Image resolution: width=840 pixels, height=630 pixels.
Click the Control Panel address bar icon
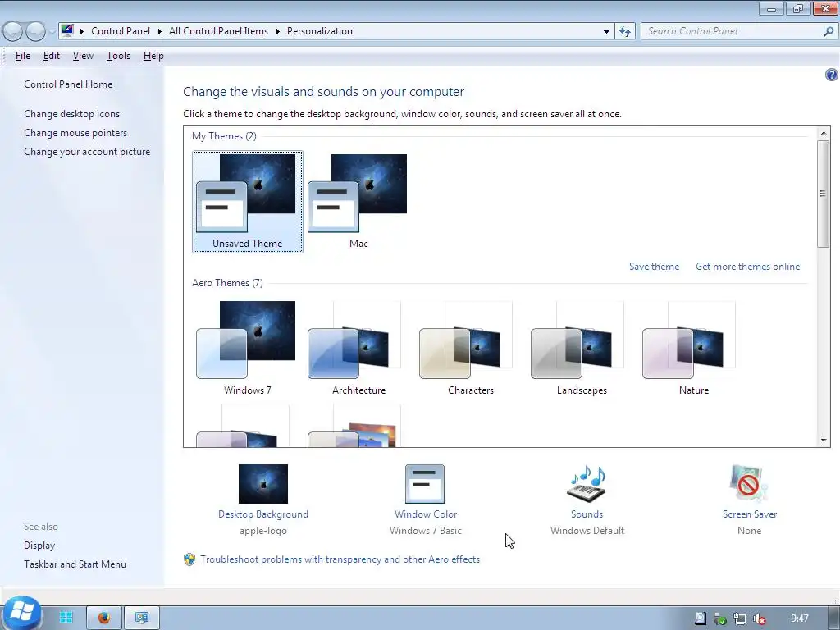[67, 30]
